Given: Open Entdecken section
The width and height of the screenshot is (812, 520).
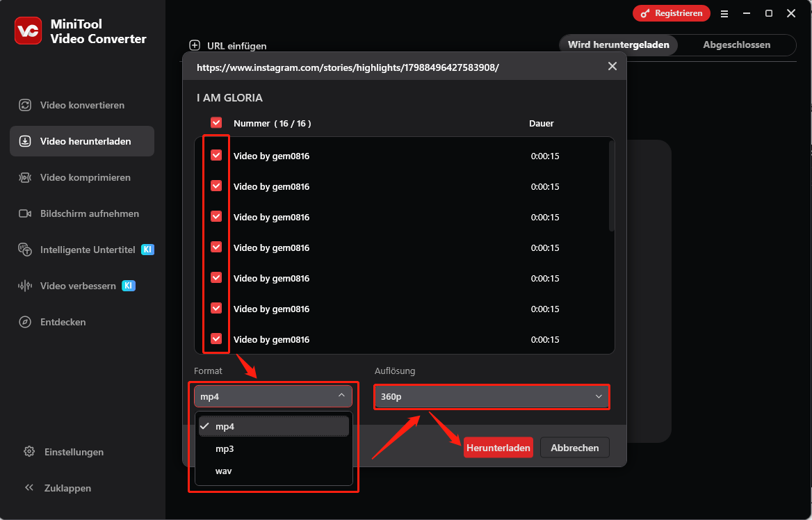Looking at the screenshot, I should tap(82, 322).
